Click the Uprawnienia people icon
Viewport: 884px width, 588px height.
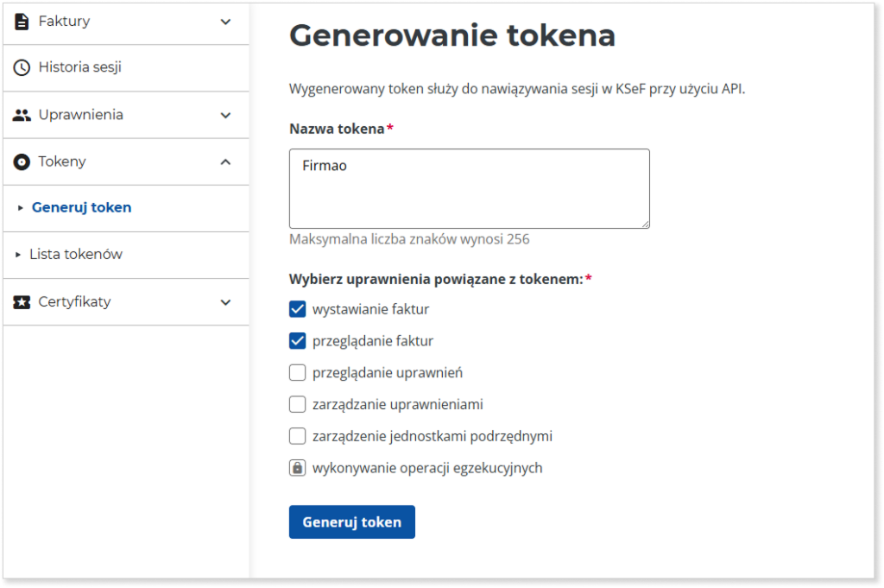22,115
